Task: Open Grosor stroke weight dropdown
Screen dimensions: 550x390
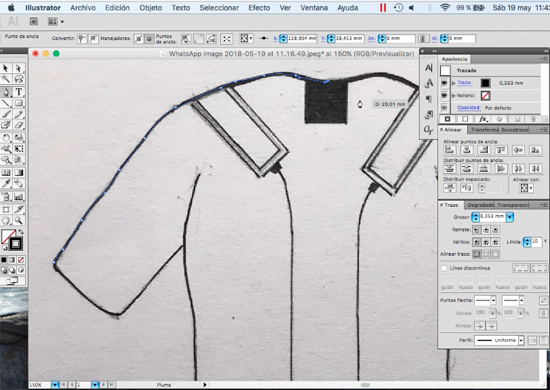Action: pos(510,217)
